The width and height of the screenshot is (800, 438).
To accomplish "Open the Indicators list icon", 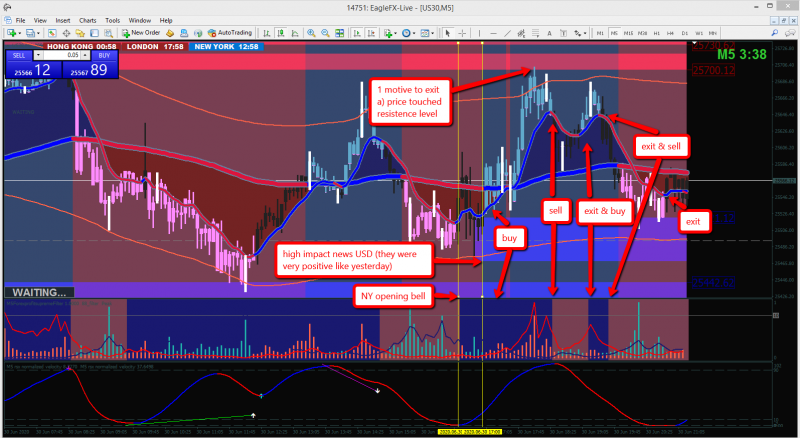I will click(x=388, y=33).
